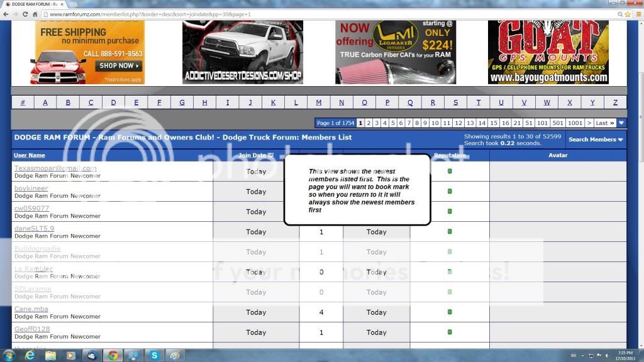The height and width of the screenshot is (362, 644).
Task: Click the zoom magnifier icon in address bar
Action: coord(619,14)
